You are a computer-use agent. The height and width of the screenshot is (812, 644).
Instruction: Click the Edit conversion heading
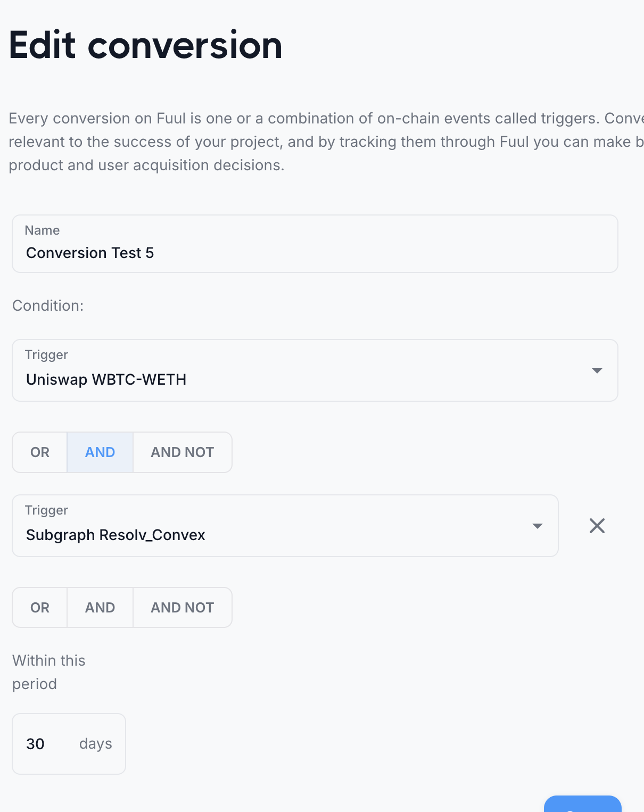coord(146,45)
